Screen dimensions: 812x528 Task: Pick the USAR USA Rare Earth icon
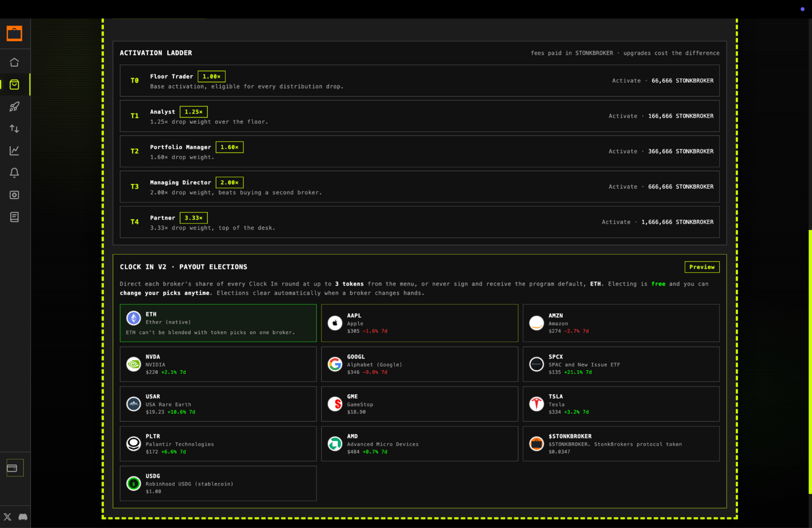click(x=133, y=404)
